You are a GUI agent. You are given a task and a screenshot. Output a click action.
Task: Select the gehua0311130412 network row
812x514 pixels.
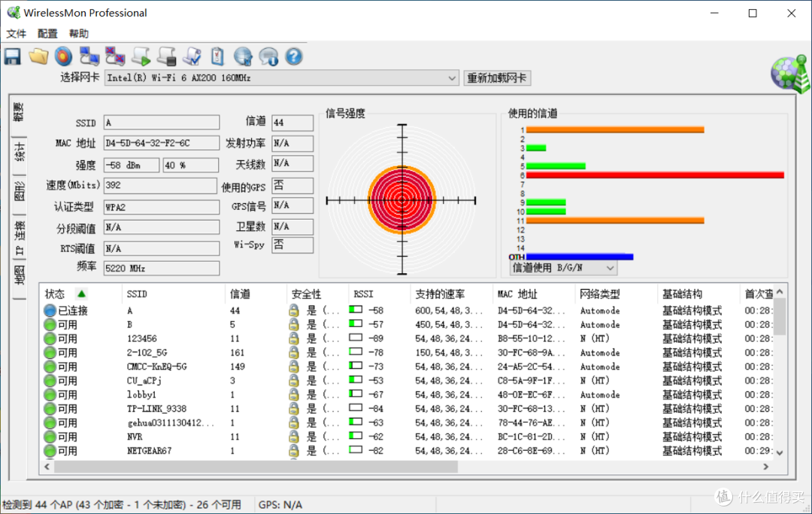[x=408, y=422]
